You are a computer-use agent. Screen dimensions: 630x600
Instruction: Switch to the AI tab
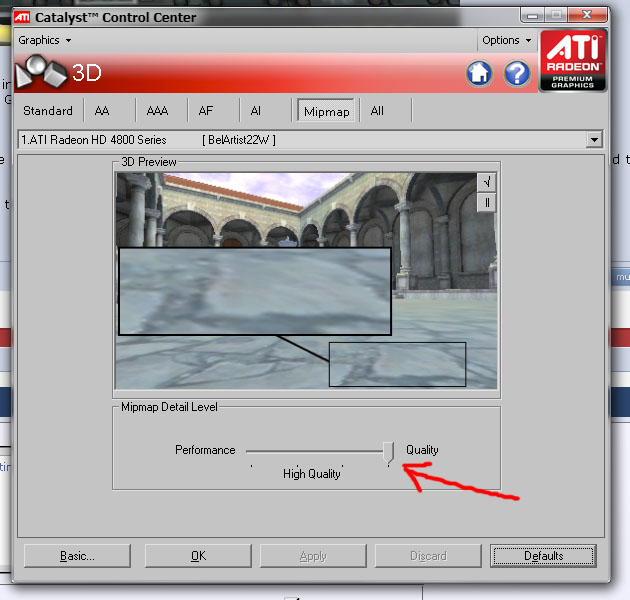[x=256, y=111]
